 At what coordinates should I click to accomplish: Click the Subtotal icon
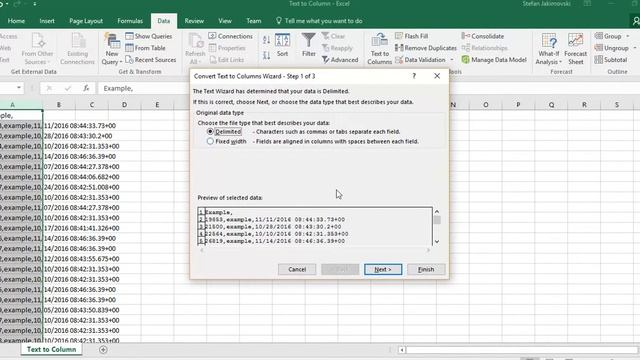599,60
